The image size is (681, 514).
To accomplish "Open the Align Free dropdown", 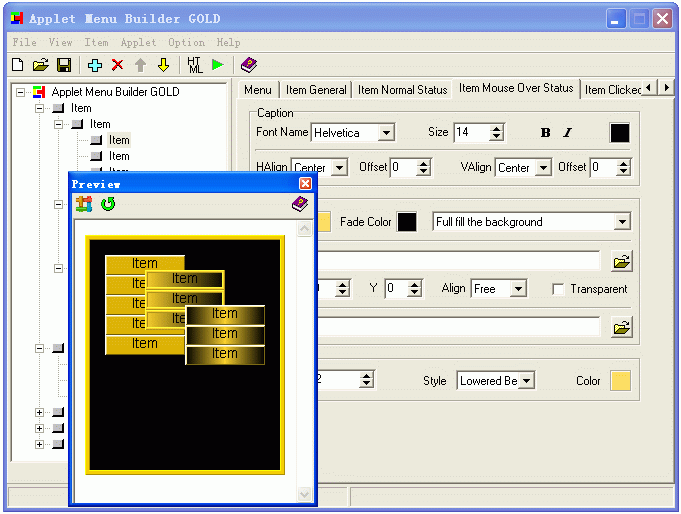I will click(519, 289).
